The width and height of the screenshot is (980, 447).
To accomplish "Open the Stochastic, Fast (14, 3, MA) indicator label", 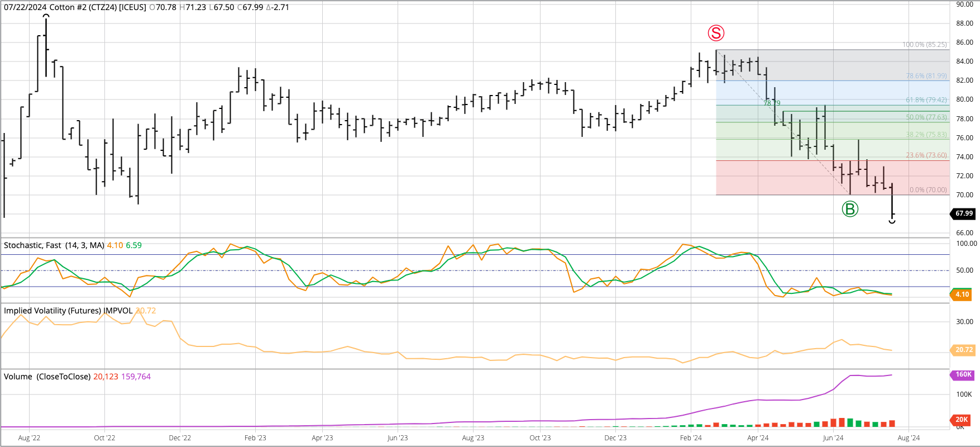I will coord(54,245).
